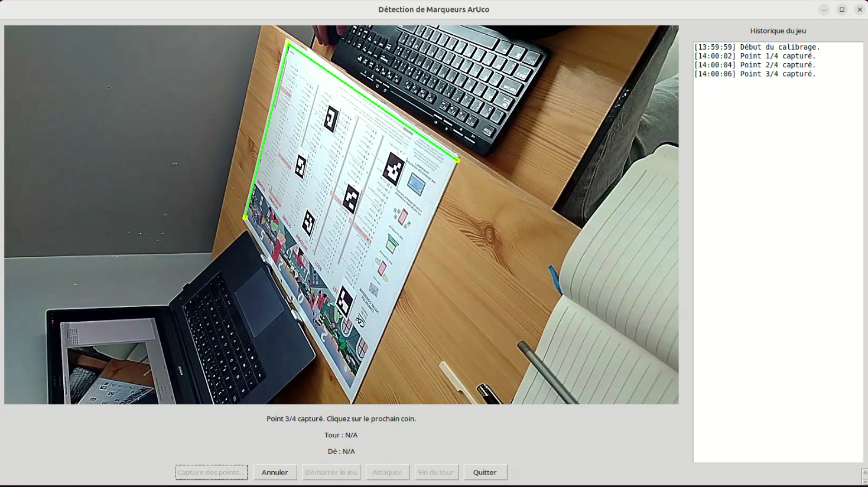The height and width of the screenshot is (487, 868).
Task: Click the captured corner point near the keyboard
Action: 457,159
